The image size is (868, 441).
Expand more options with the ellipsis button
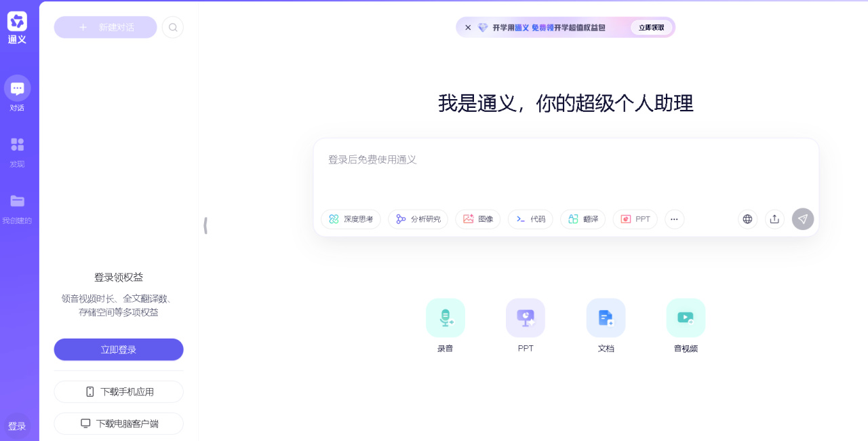(x=674, y=219)
